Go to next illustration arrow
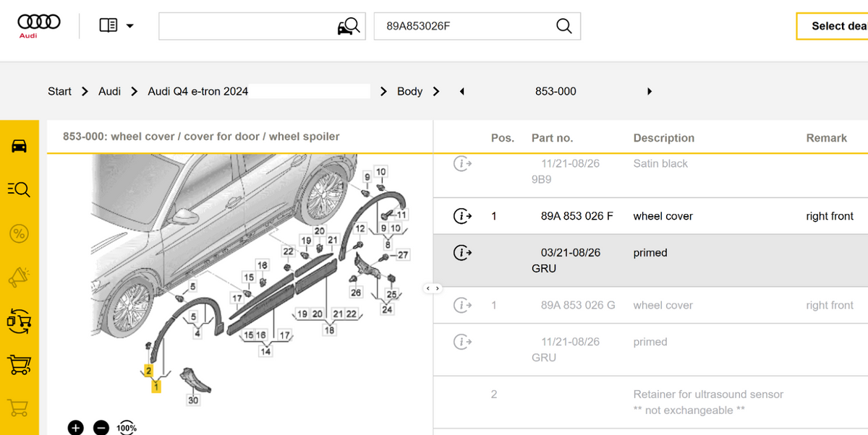Image resolution: width=868 pixels, height=435 pixels. click(650, 91)
